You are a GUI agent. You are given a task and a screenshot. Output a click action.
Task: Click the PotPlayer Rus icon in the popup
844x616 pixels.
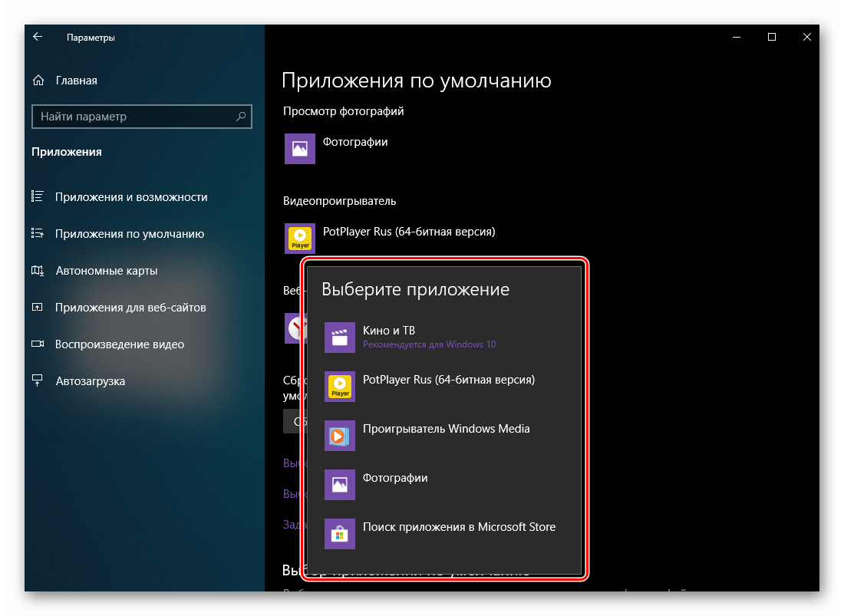[340, 387]
